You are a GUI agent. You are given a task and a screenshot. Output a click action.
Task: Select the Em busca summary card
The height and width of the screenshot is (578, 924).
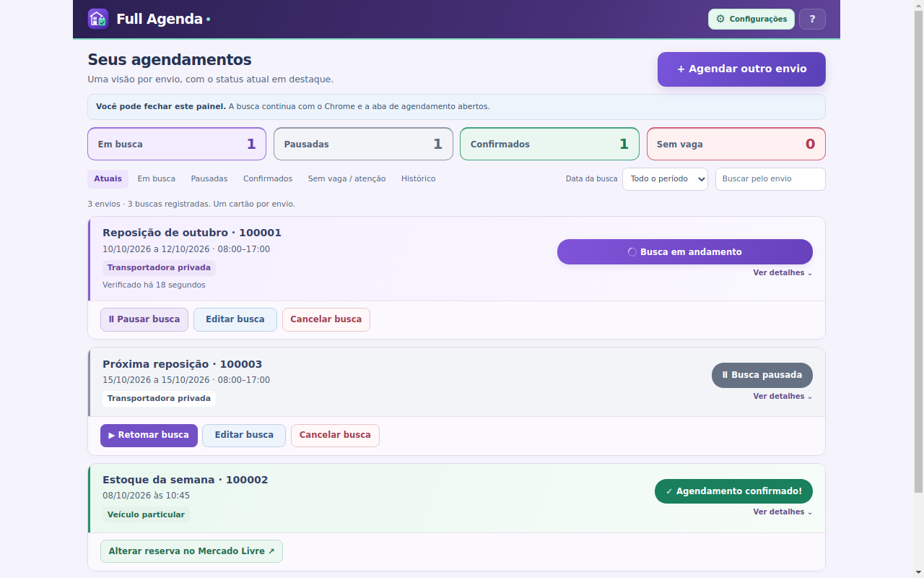pos(177,144)
